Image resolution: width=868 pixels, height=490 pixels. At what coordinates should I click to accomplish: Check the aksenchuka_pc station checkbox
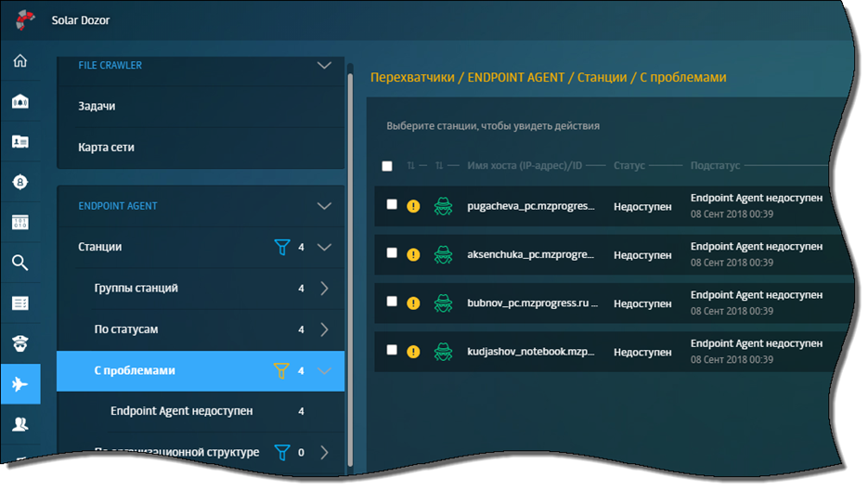pyautogui.click(x=392, y=253)
